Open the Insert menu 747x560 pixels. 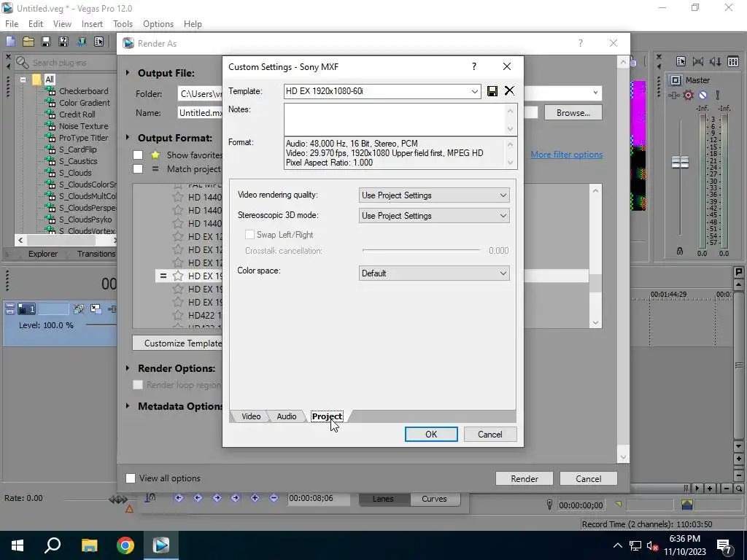click(x=92, y=24)
